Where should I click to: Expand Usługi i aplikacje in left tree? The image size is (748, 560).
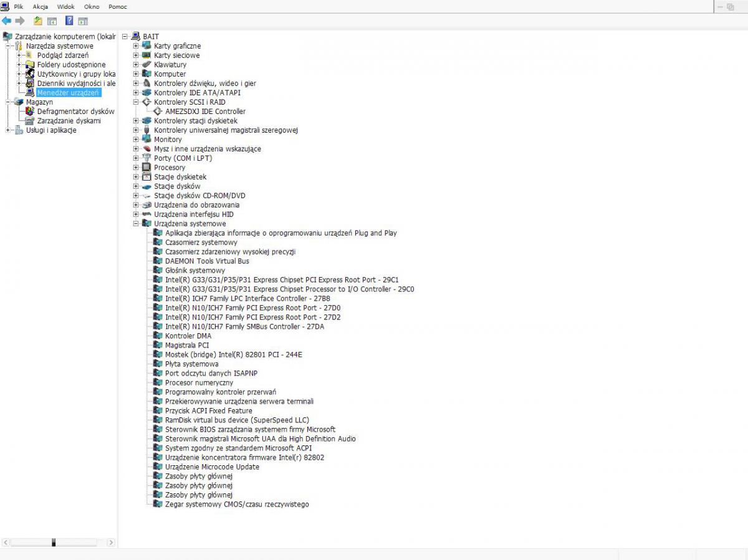8,130
